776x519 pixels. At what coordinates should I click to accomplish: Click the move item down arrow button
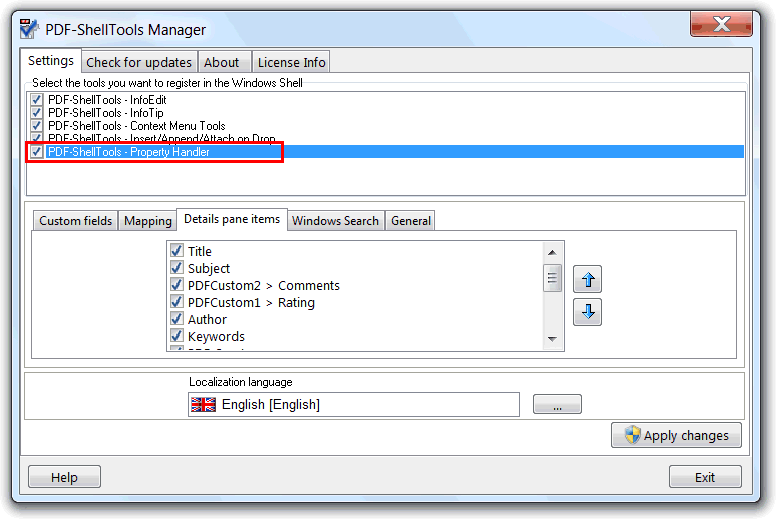[x=587, y=312]
